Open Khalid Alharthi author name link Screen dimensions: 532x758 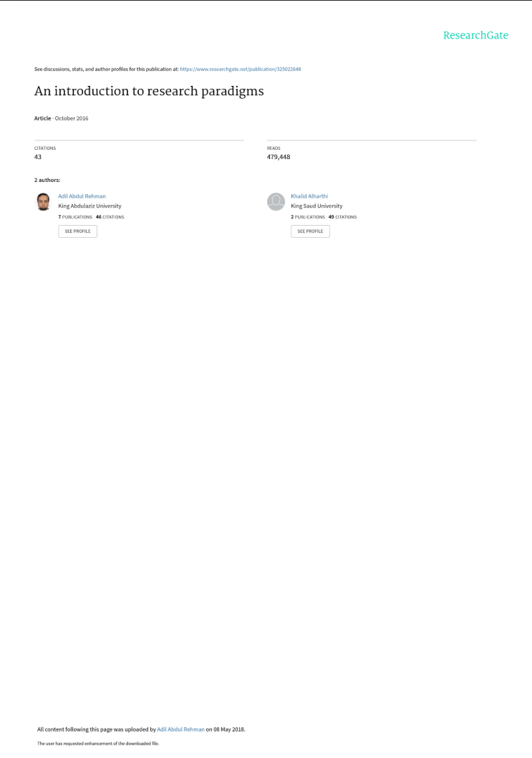coord(309,196)
